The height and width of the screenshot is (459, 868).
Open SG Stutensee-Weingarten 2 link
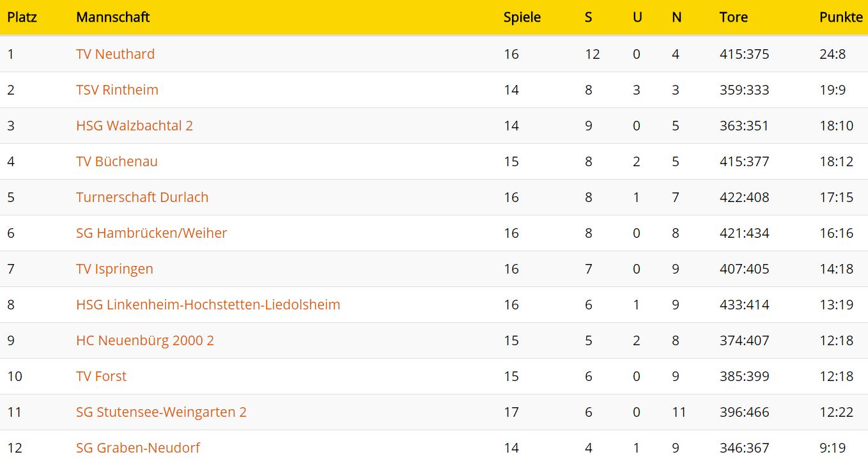point(161,412)
